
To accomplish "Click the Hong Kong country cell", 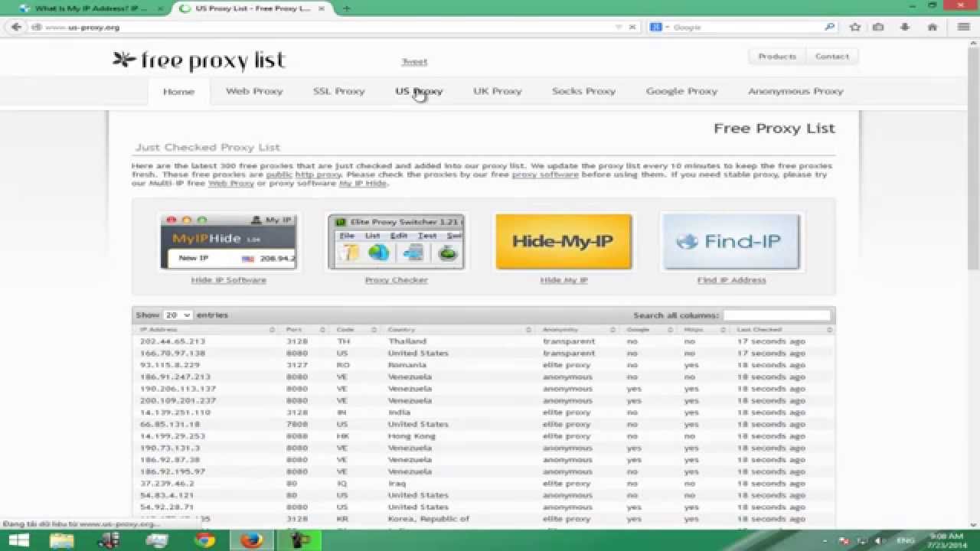I will tap(412, 436).
